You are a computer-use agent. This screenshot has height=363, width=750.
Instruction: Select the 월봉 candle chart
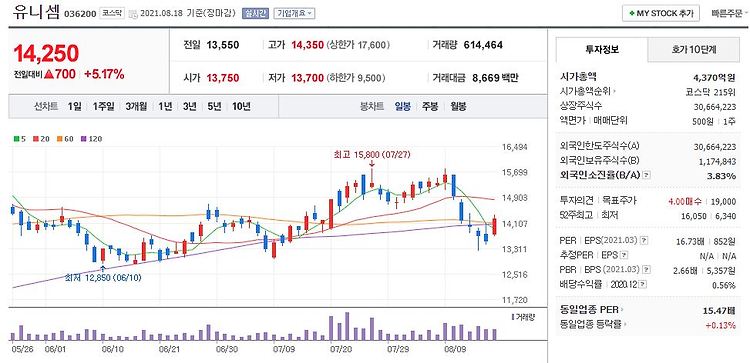[x=458, y=106]
